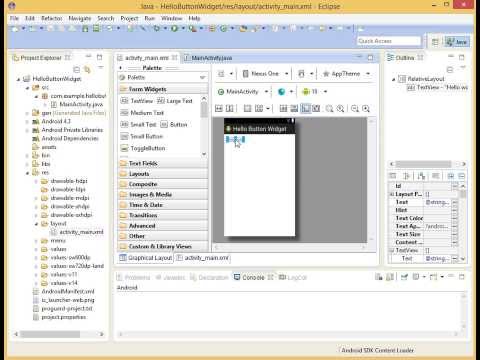Expand the Advanced palette category
Image resolution: width=480 pixels, height=360 pixels.
tap(163, 226)
